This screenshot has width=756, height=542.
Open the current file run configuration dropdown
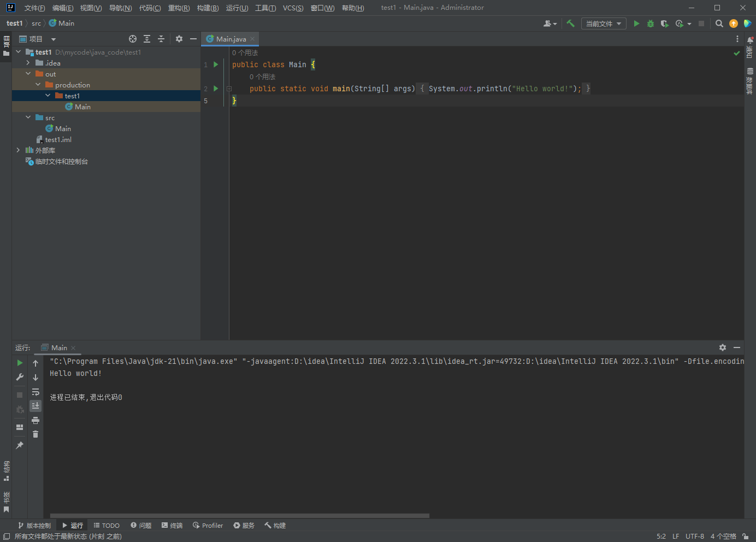(x=604, y=23)
